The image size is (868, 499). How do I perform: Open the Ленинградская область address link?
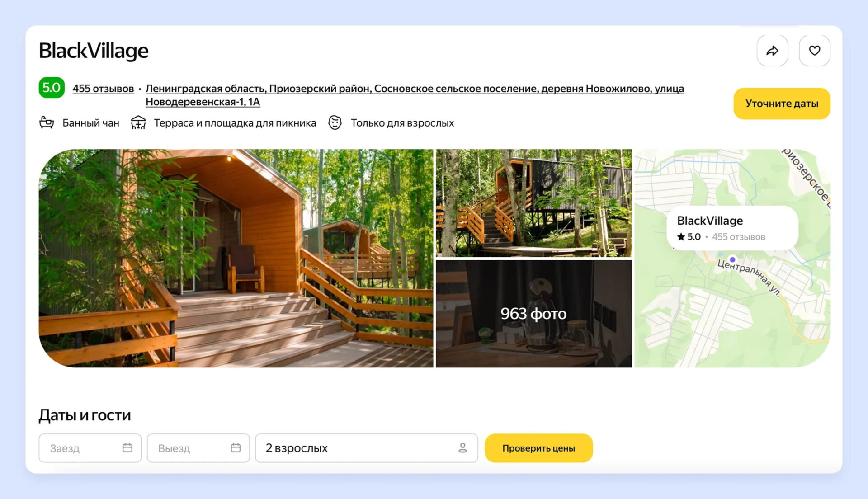click(414, 89)
